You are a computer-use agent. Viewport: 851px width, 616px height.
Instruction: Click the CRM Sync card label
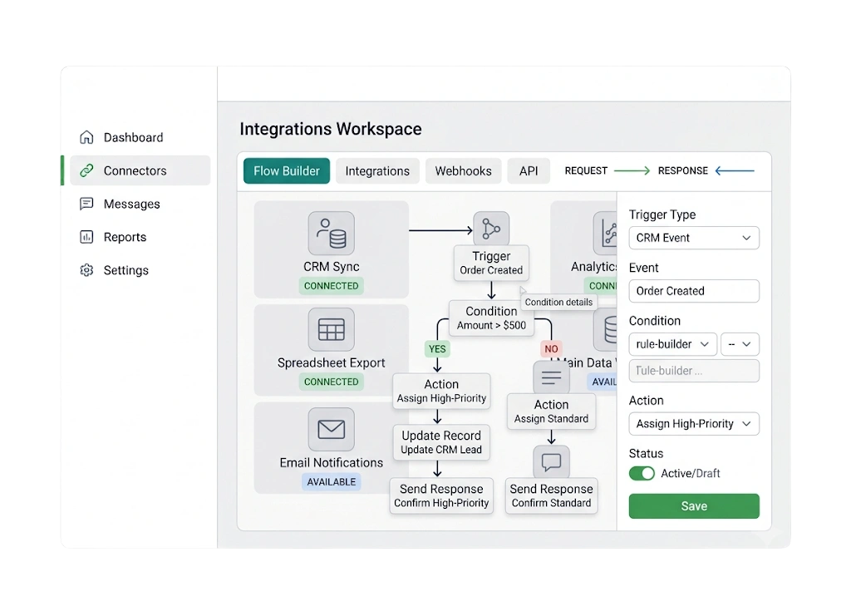331,267
